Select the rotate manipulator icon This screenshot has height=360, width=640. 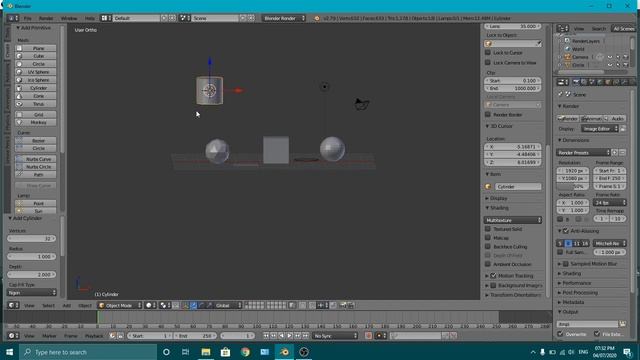[x=201, y=305]
